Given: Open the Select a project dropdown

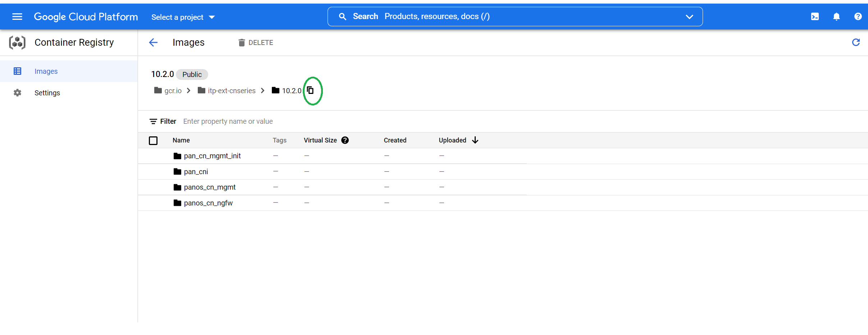Looking at the screenshot, I should click(183, 17).
